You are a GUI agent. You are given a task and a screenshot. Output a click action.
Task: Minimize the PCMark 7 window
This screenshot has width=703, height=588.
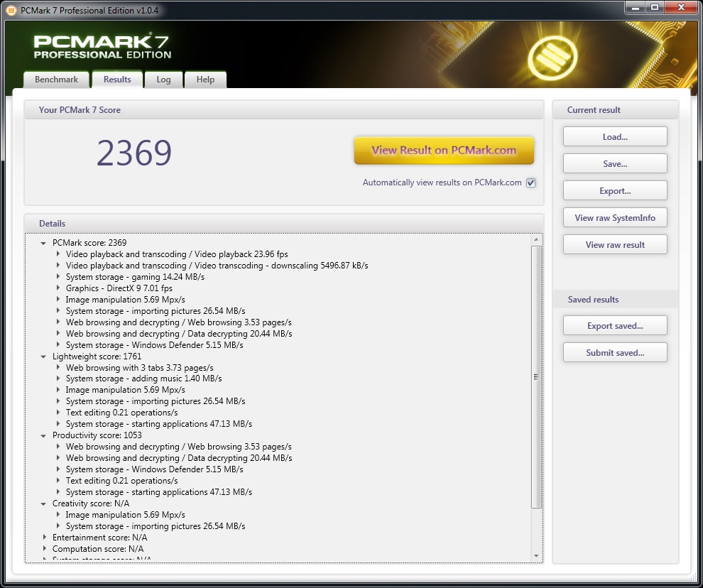[635, 8]
